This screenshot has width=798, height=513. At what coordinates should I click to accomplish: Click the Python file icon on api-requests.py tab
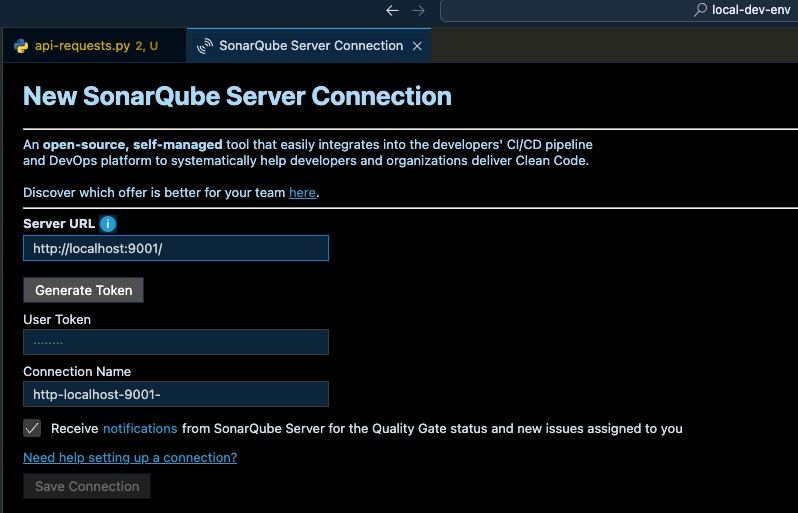click(21, 46)
